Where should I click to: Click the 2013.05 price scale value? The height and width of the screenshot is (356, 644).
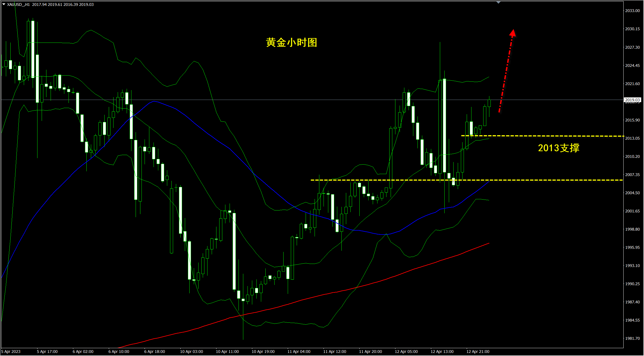coord(632,138)
